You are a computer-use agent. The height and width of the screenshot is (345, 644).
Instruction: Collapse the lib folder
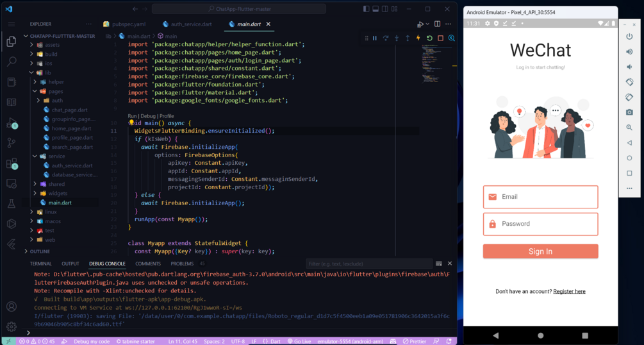click(x=31, y=72)
